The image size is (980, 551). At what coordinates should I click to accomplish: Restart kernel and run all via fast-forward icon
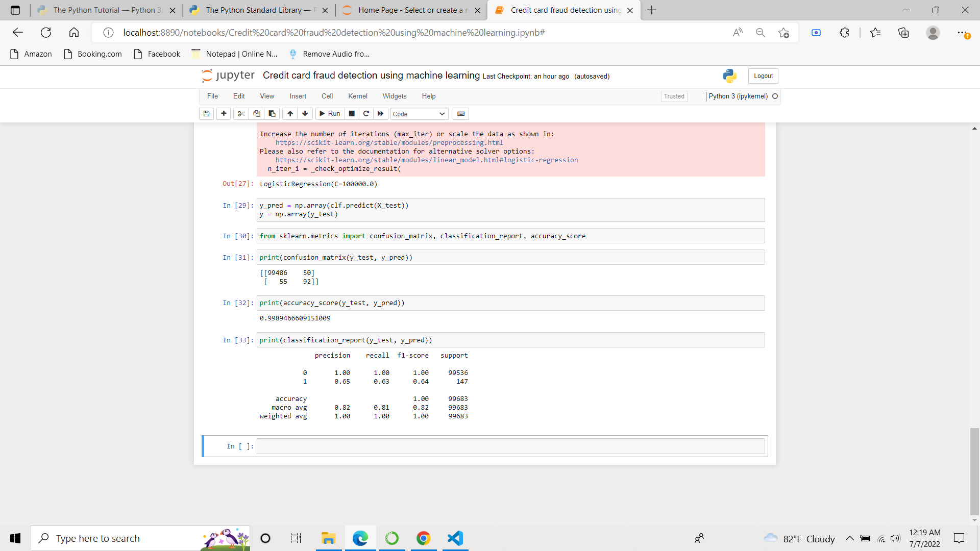pyautogui.click(x=381, y=113)
